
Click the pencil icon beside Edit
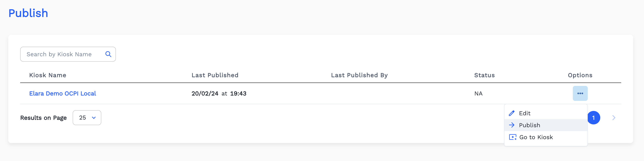pyautogui.click(x=511, y=113)
